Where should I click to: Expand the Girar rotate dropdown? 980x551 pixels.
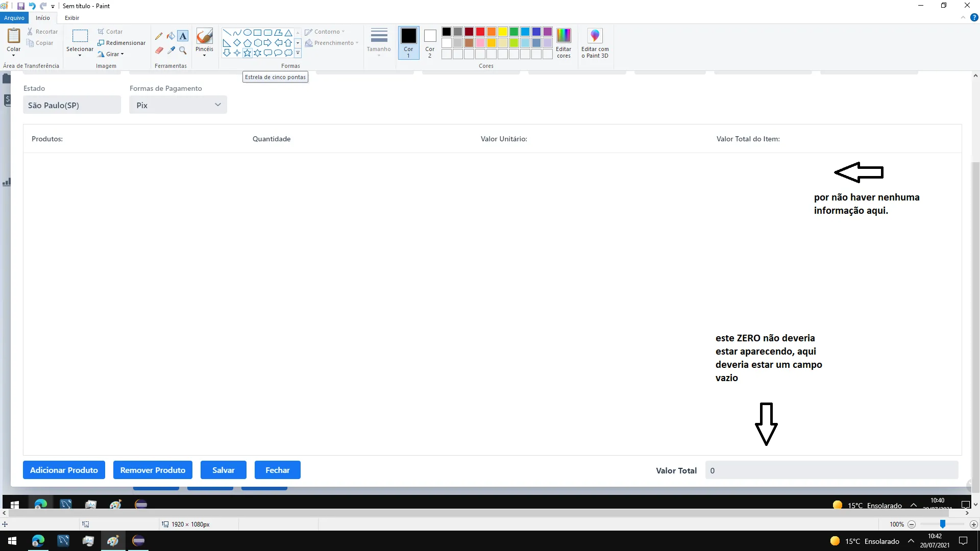click(122, 54)
